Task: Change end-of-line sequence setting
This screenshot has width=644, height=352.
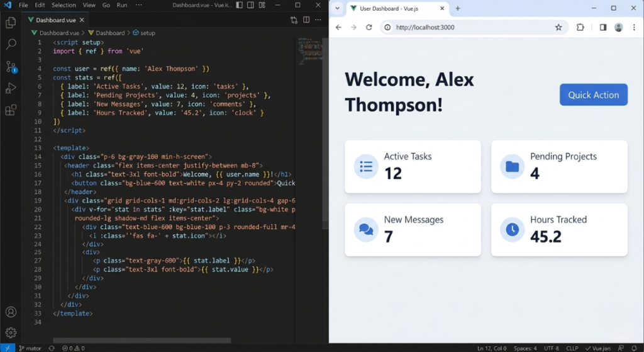Action: [x=572, y=348]
